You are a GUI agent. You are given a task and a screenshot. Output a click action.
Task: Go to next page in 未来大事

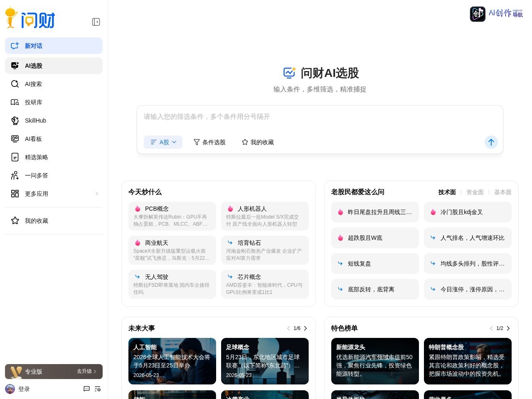tap(305, 328)
